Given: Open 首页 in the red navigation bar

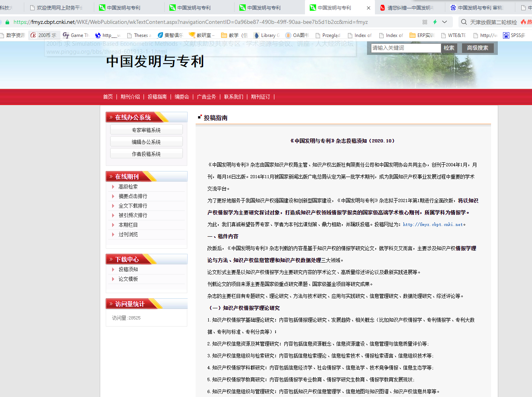Looking at the screenshot, I should pyautogui.click(x=108, y=97).
